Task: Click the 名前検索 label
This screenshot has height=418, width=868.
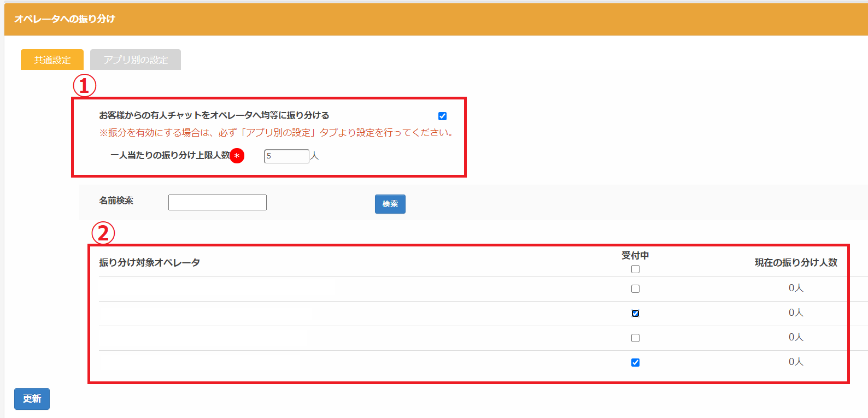Action: click(x=116, y=201)
